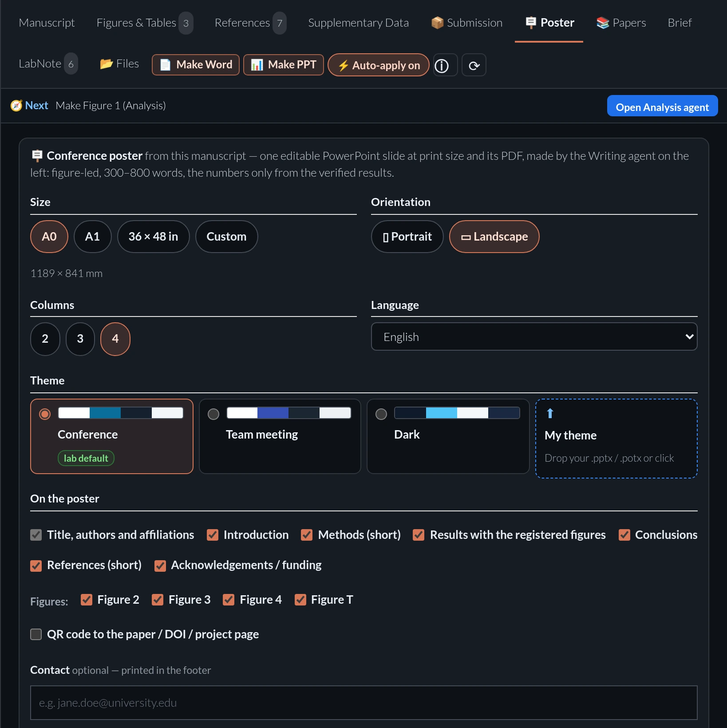The image size is (727, 728).
Task: Uncheck Figure T checkbox
Action: (x=300, y=600)
